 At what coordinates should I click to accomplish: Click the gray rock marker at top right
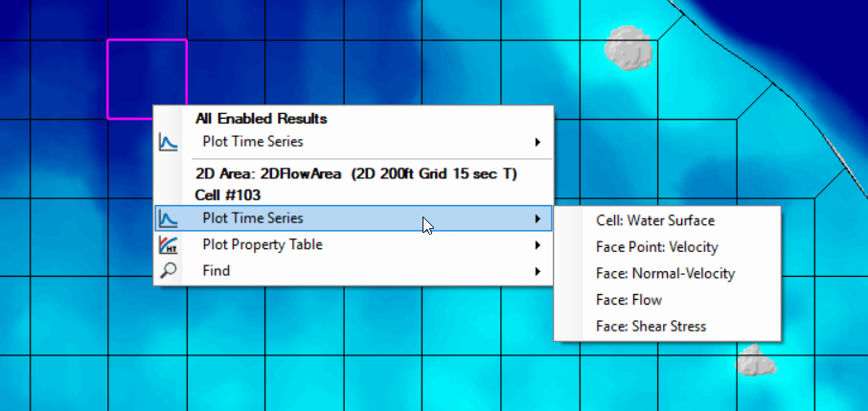tap(629, 48)
